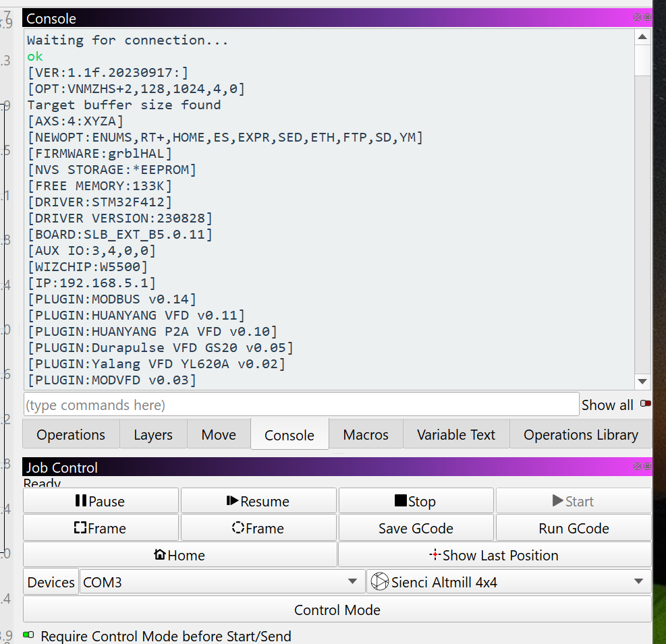This screenshot has height=644, width=666.
Task: Click the console scrollbar up arrow
Action: tap(642, 37)
